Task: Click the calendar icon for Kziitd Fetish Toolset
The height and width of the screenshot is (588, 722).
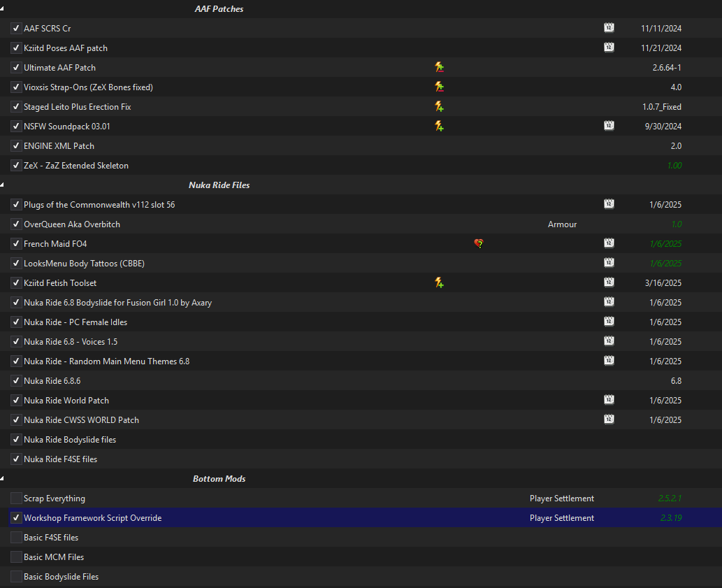Action: pos(609,282)
